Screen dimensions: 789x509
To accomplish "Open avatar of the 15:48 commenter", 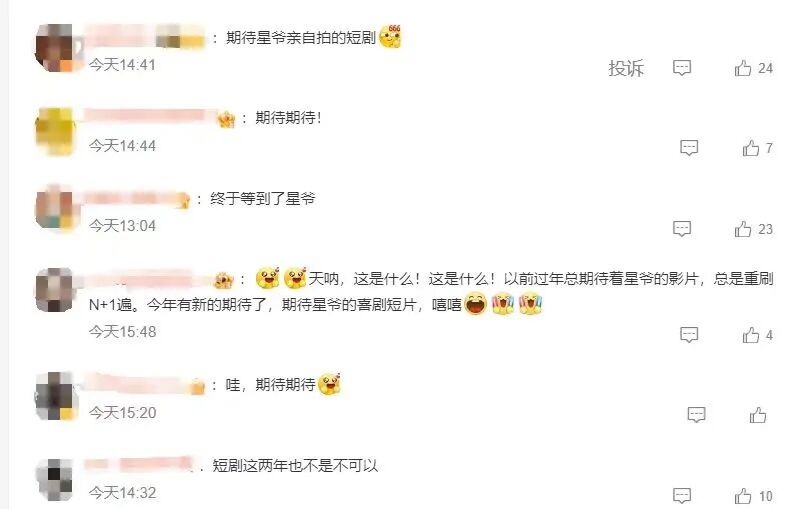I will pos(55,290).
